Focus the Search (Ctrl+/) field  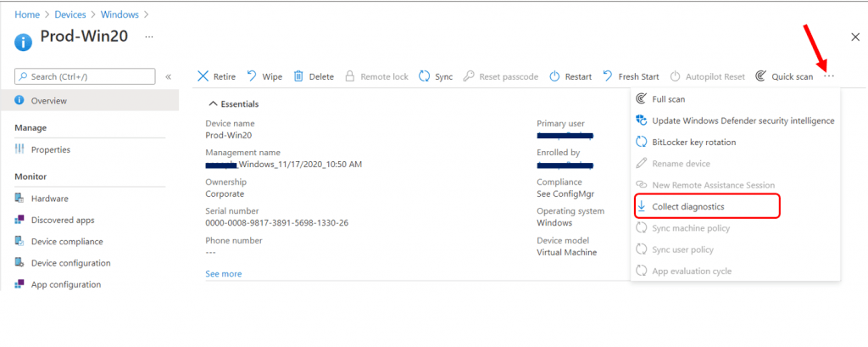point(85,76)
